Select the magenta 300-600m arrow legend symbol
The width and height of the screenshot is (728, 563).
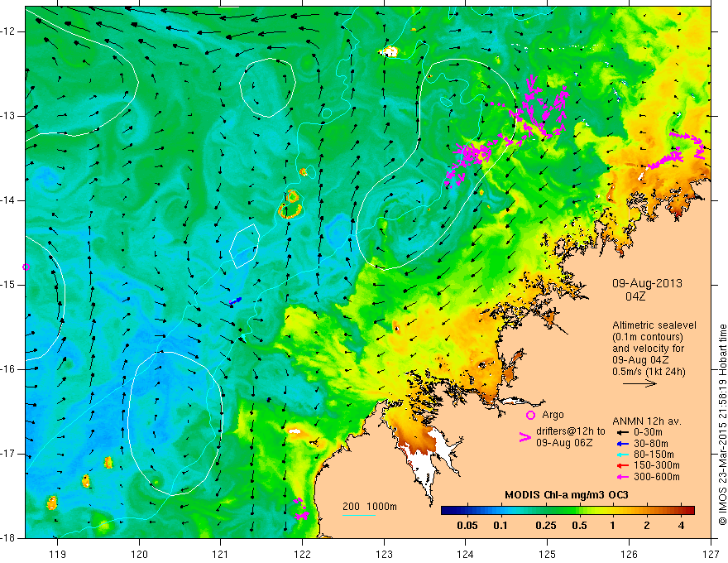pyautogui.click(x=623, y=477)
